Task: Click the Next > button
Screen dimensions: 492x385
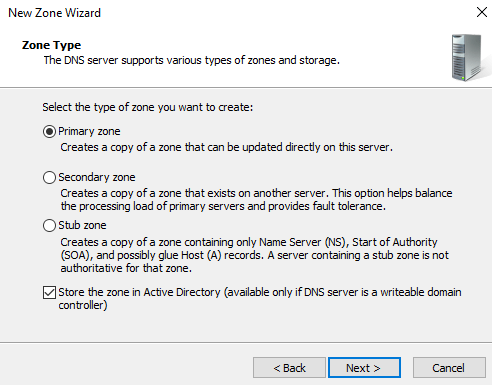Action: point(364,368)
